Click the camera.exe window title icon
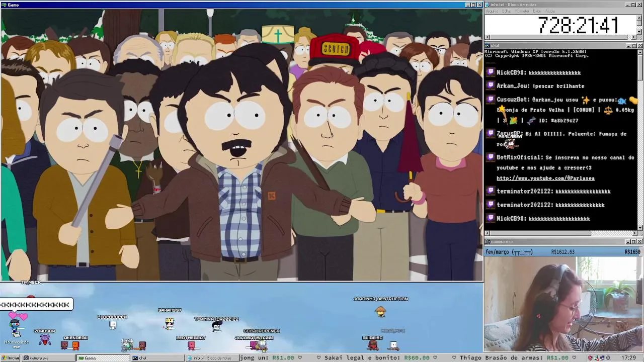The width and height of the screenshot is (644, 362). tap(488, 242)
